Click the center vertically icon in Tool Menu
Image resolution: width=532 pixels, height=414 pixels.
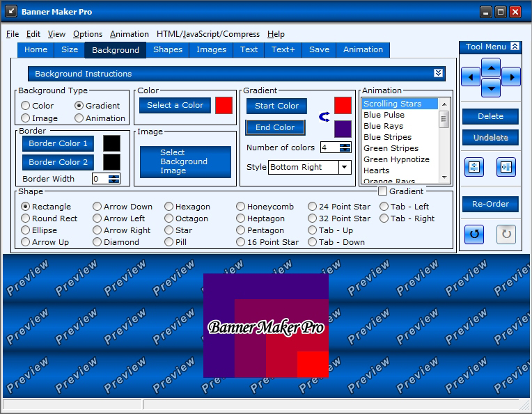click(474, 167)
